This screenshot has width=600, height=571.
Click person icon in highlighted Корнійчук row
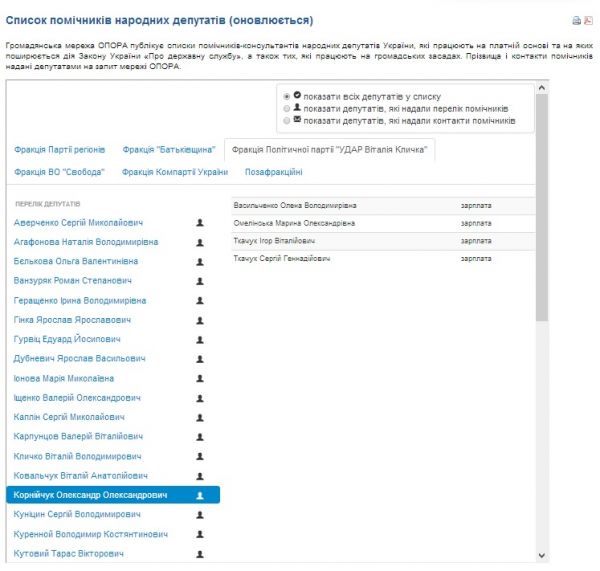click(x=200, y=496)
